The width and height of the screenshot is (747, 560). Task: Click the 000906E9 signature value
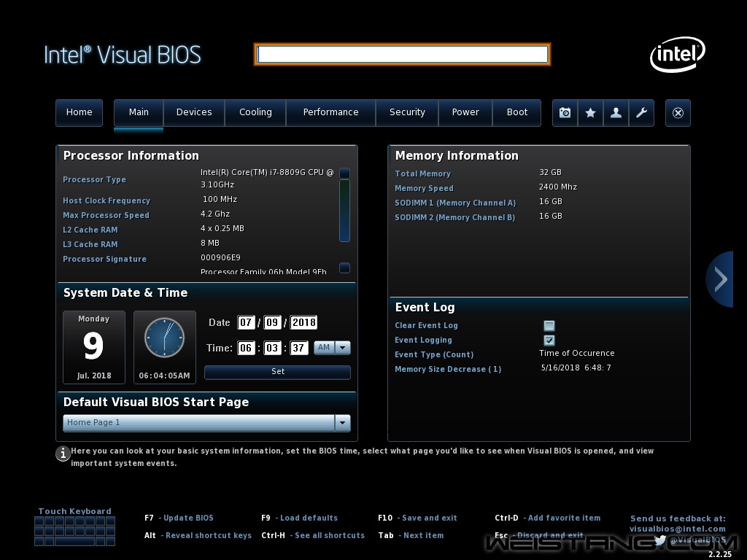click(220, 257)
